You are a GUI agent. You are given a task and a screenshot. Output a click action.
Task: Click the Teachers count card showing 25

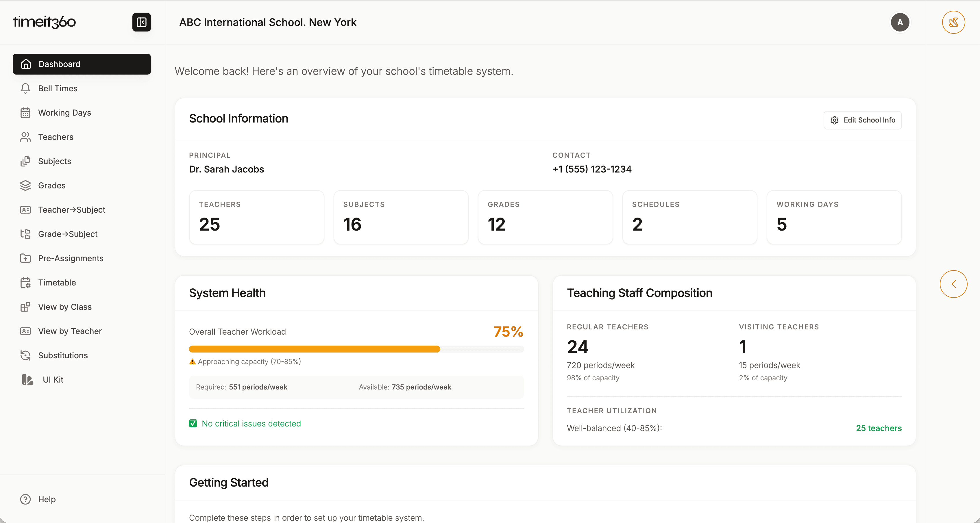[256, 217]
